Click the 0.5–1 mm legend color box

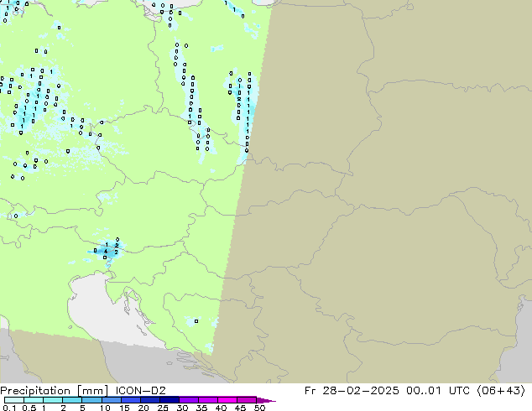tap(34, 400)
